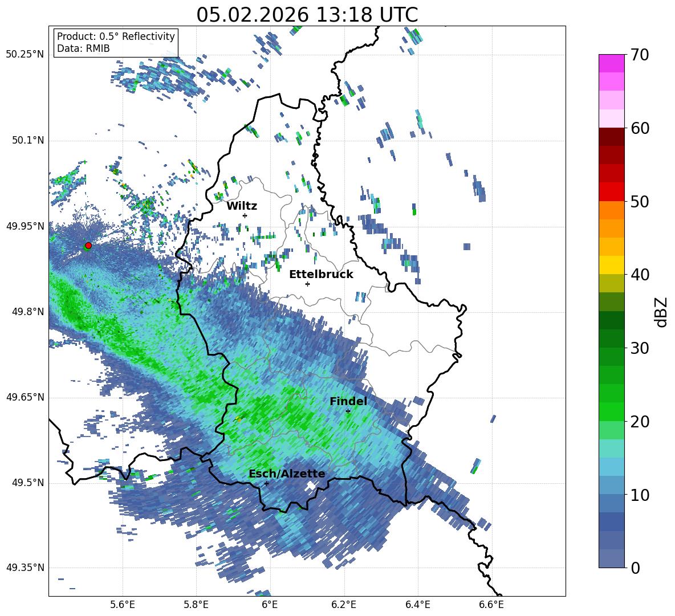Click the 49.65°N latitude label
This screenshot has height=616, width=675.
tap(25, 397)
